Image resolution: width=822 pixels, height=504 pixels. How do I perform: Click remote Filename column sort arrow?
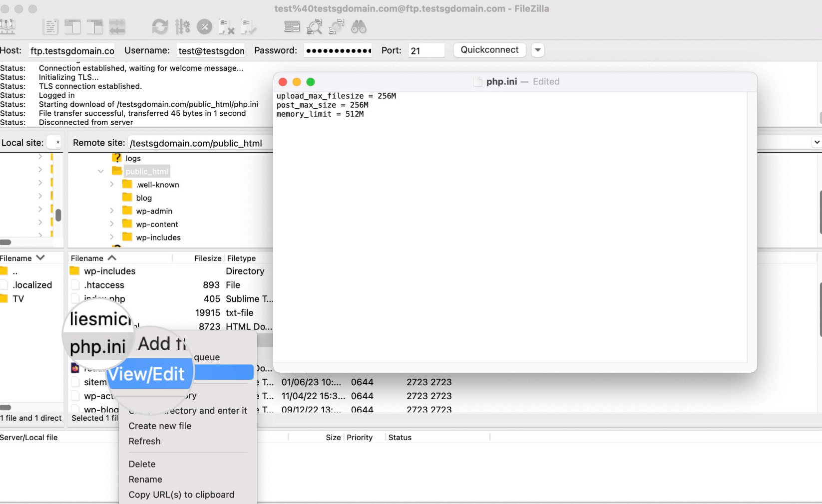point(112,257)
